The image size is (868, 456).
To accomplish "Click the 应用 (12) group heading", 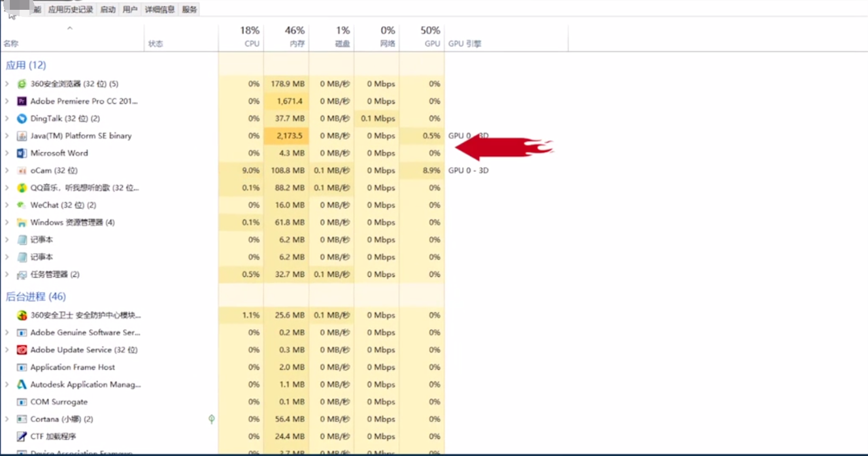I will (x=25, y=65).
